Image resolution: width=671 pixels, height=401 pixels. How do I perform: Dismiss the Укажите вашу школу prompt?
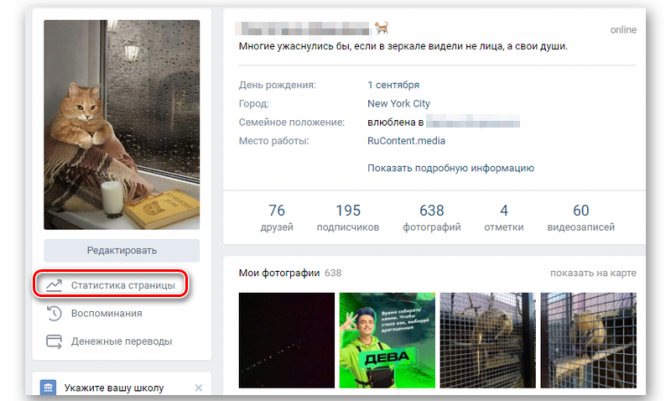[x=199, y=388]
